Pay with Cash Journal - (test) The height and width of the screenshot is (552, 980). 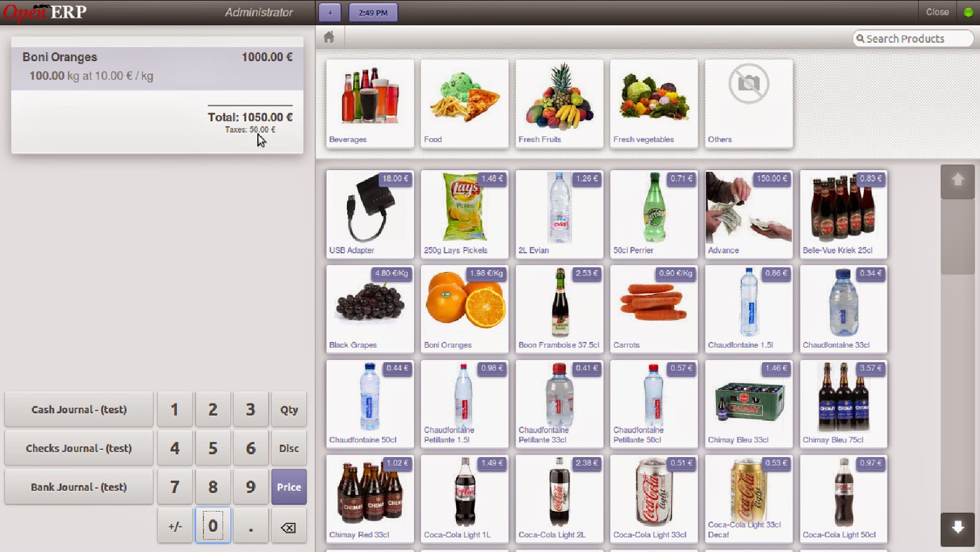point(79,409)
